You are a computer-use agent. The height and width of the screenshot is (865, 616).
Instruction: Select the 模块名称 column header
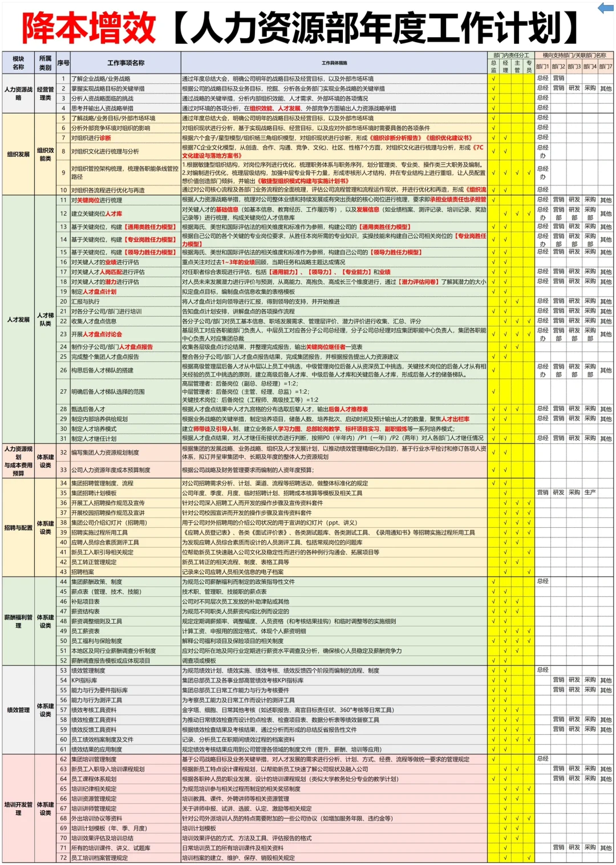point(18,63)
